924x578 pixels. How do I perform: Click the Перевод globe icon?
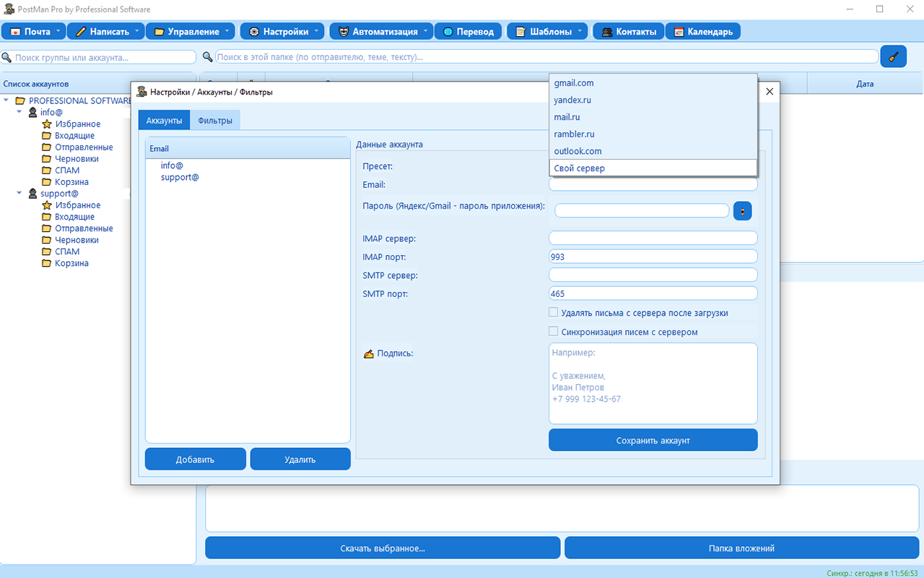[x=448, y=32]
